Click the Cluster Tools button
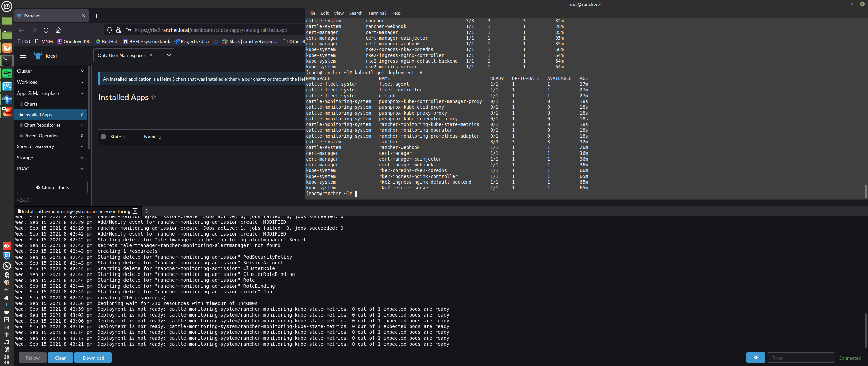Viewport: 868px width, 366px height. click(x=52, y=187)
